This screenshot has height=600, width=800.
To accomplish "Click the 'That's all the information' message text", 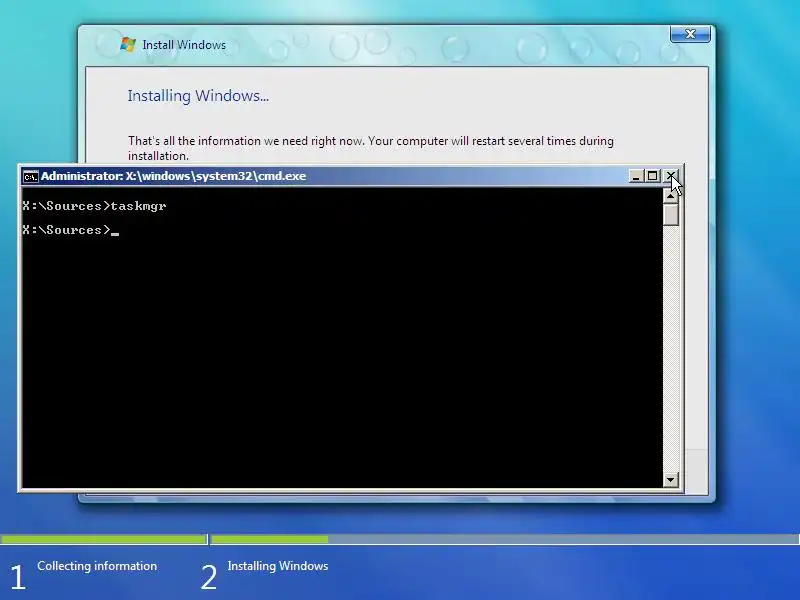I will pyautogui.click(x=370, y=148).
